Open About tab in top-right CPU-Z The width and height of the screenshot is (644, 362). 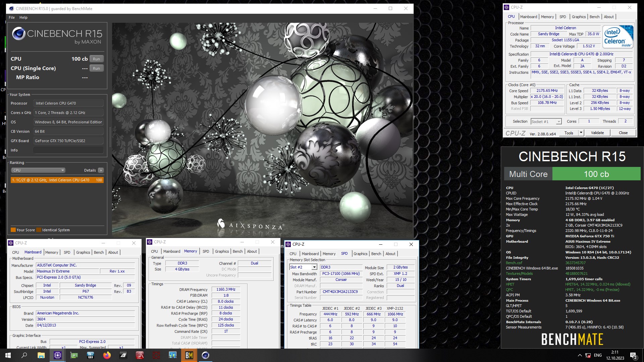609,17
